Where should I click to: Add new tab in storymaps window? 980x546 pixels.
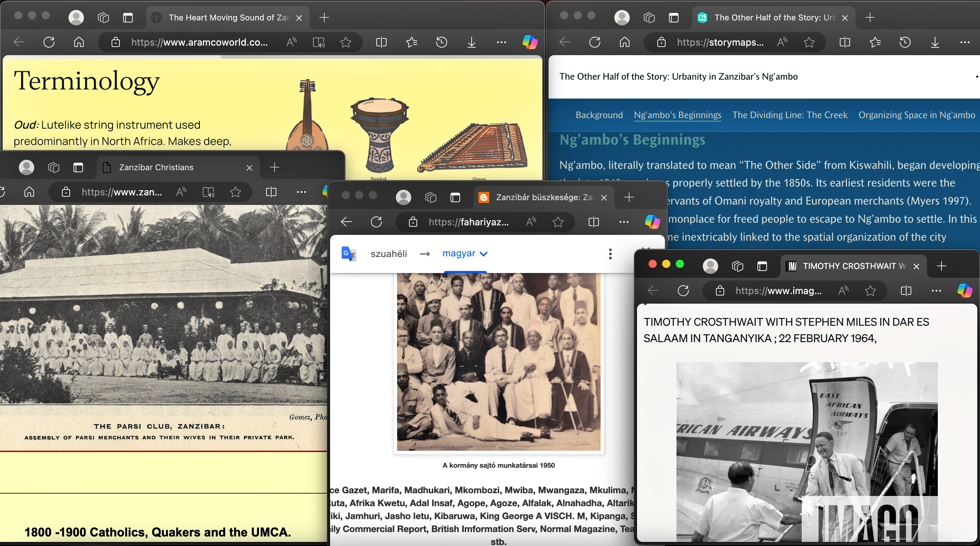click(x=870, y=17)
